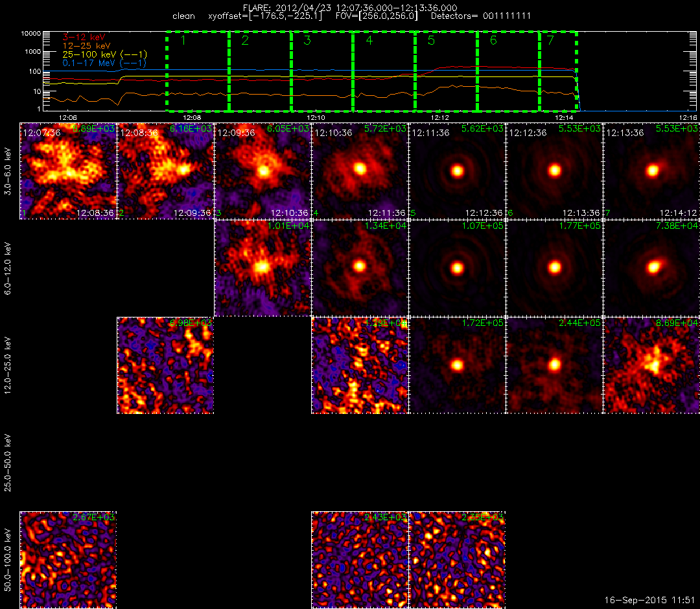Click the 12-25 keV image labeled 2.44E+05
The image size is (700, 609).
[554, 365]
